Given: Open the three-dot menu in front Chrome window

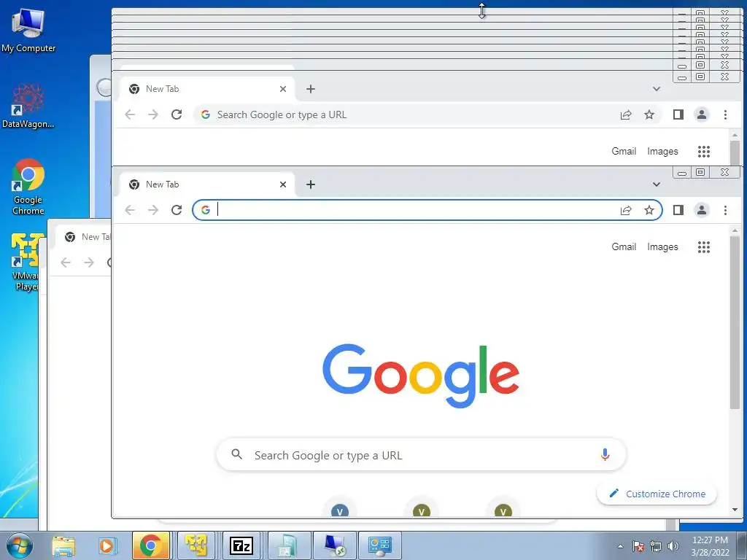Looking at the screenshot, I should pos(725,210).
